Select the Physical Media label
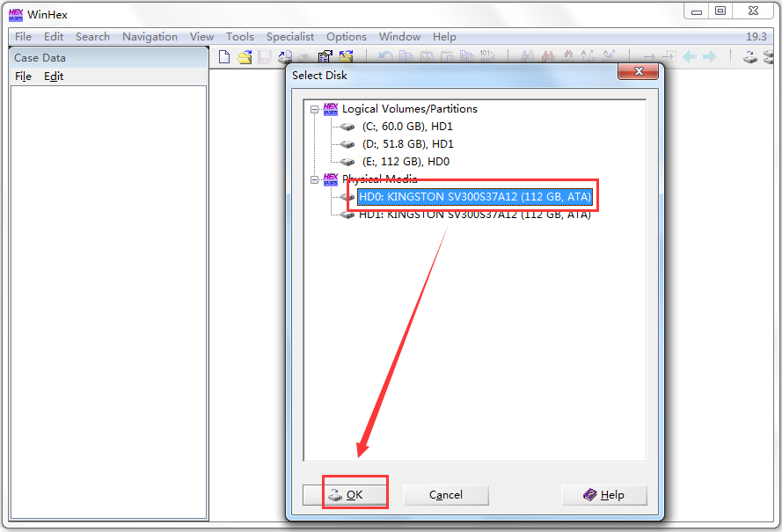Screen dimensions: 782x532 379,179
